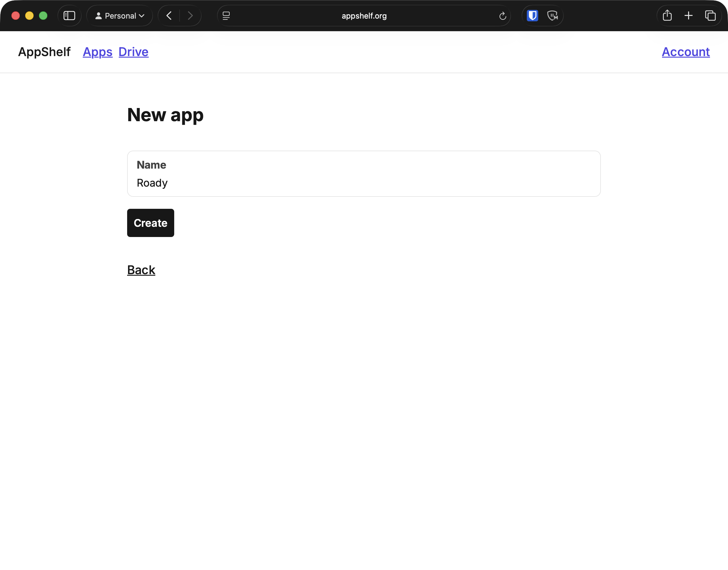Viewport: 728px width, 570px height.
Task: Click the New app heading
Action: (166, 115)
